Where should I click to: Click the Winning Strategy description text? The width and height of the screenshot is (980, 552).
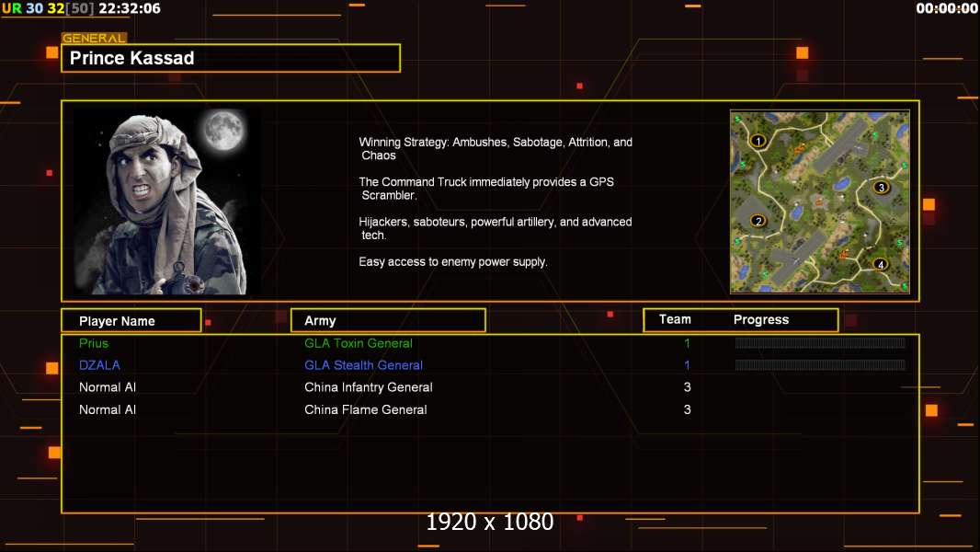point(496,149)
